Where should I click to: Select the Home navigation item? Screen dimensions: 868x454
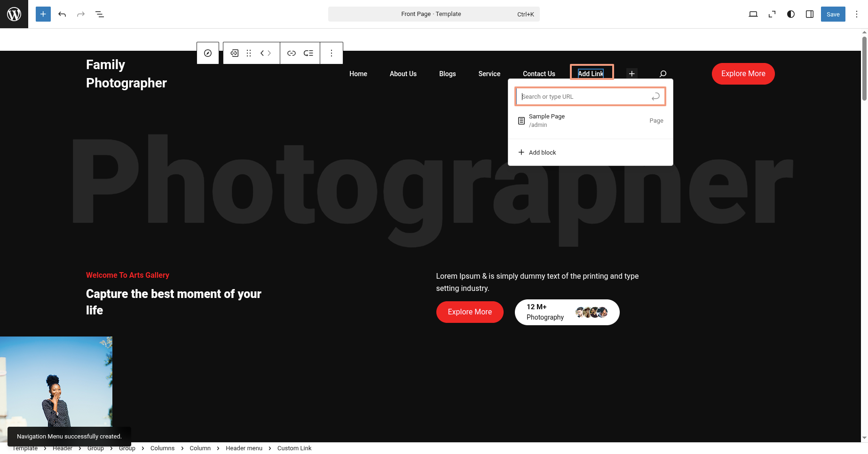(x=358, y=74)
